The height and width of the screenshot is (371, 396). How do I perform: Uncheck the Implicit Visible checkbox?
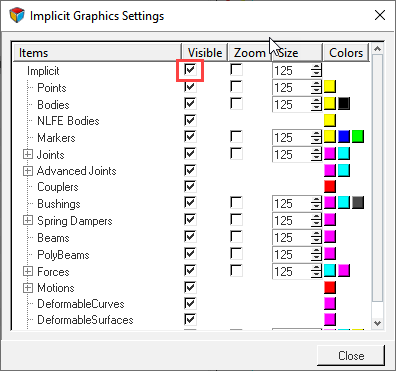click(x=190, y=70)
